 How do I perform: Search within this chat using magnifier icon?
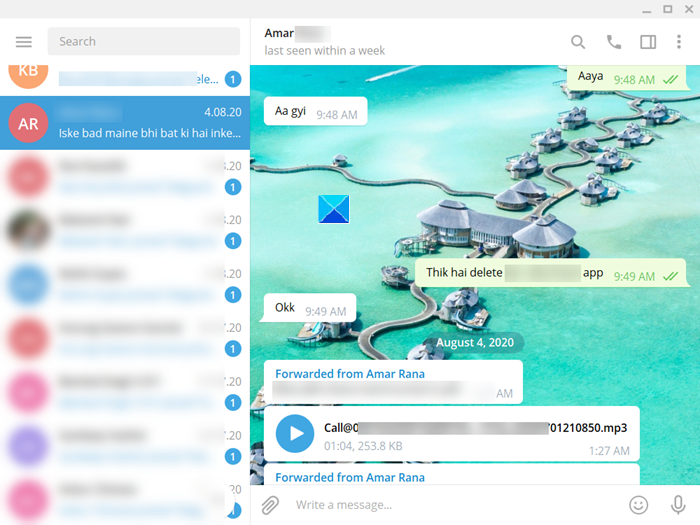click(578, 42)
